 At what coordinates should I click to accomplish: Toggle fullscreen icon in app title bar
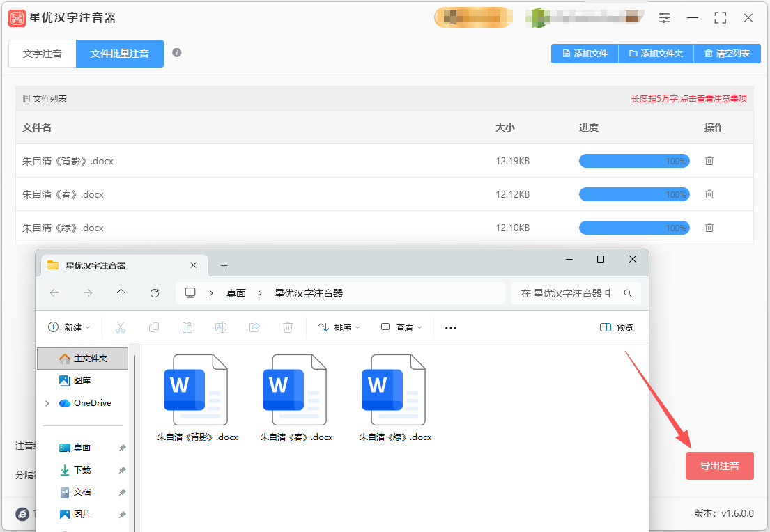click(x=721, y=18)
